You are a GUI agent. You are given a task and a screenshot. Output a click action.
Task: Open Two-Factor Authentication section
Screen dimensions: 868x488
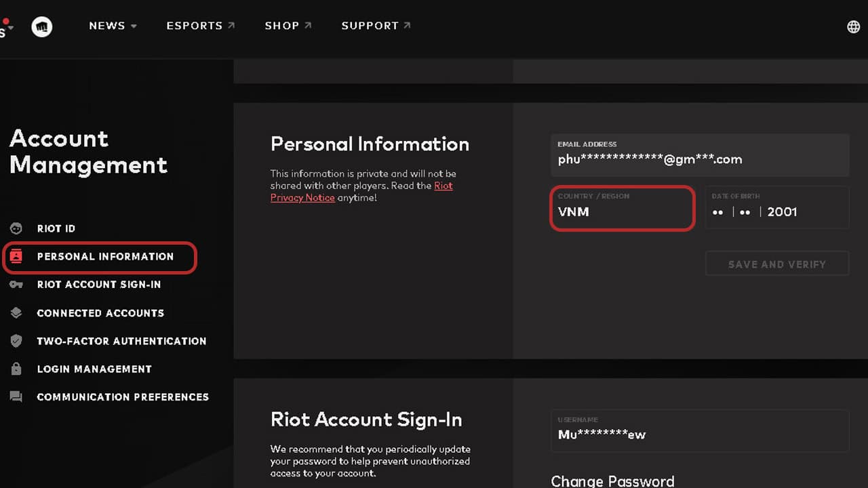tap(121, 341)
